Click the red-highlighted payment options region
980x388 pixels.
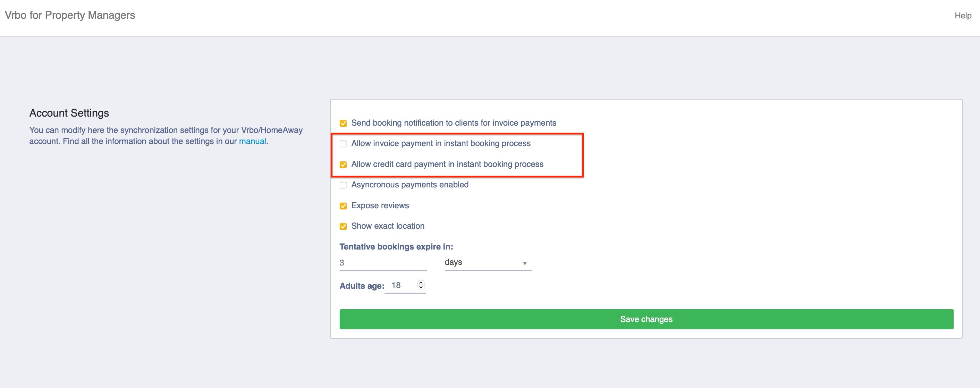pos(458,154)
